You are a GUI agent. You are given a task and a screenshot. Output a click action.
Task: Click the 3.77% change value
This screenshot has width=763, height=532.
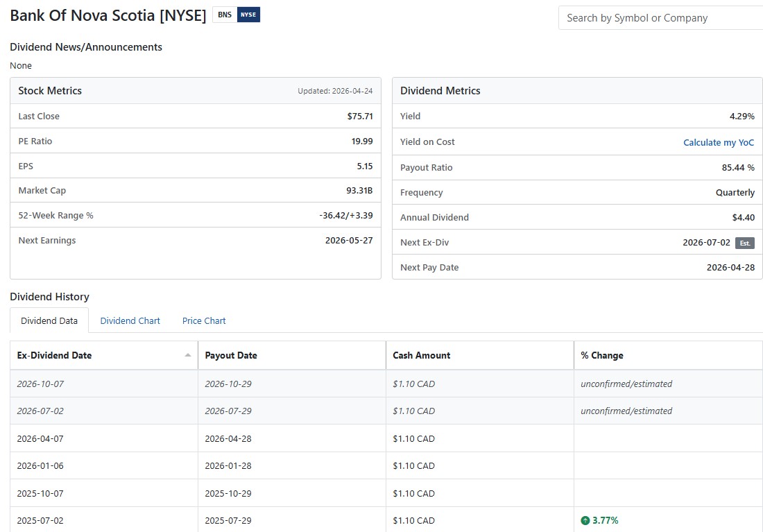coord(606,520)
